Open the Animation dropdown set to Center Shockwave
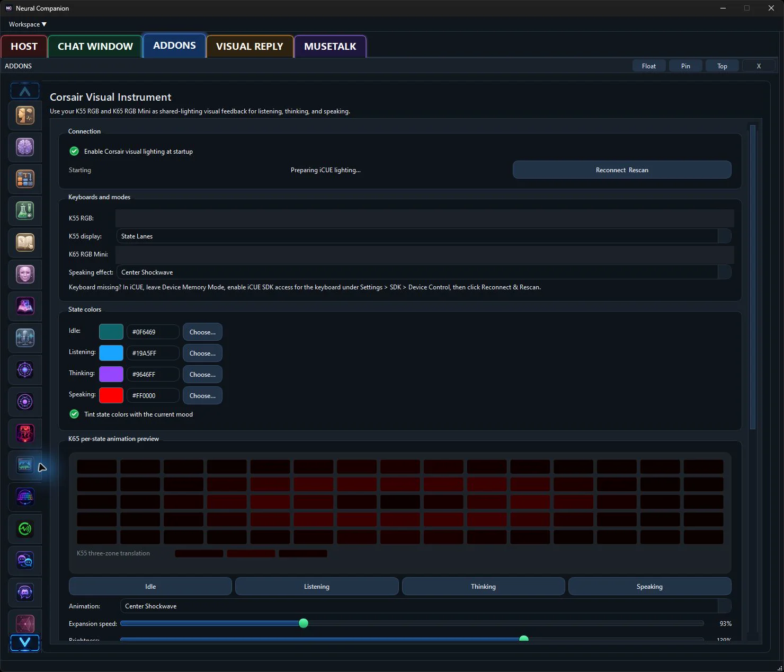The image size is (784, 672). point(426,606)
